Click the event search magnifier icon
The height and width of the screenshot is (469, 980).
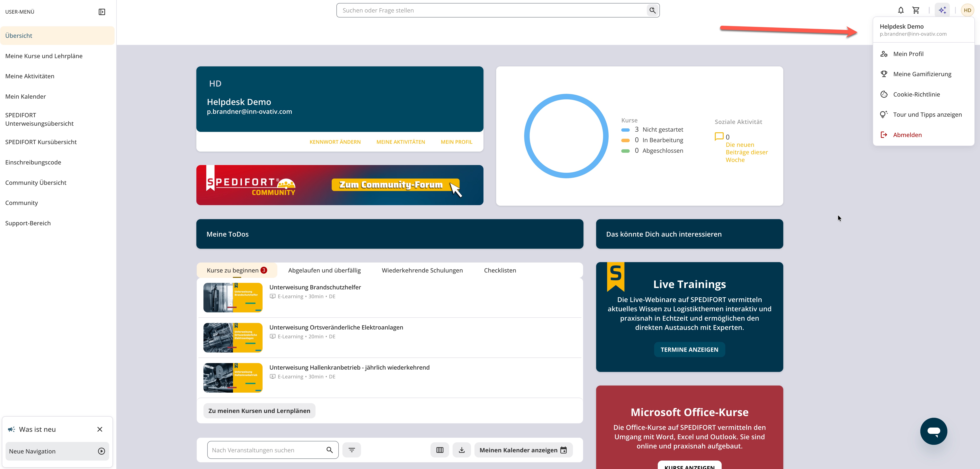330,450
